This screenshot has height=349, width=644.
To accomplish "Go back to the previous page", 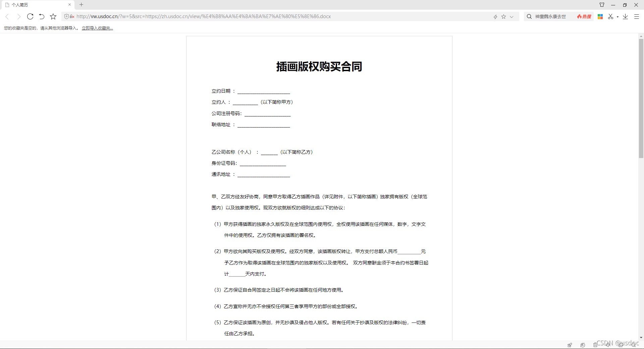I will pyautogui.click(x=7, y=16).
